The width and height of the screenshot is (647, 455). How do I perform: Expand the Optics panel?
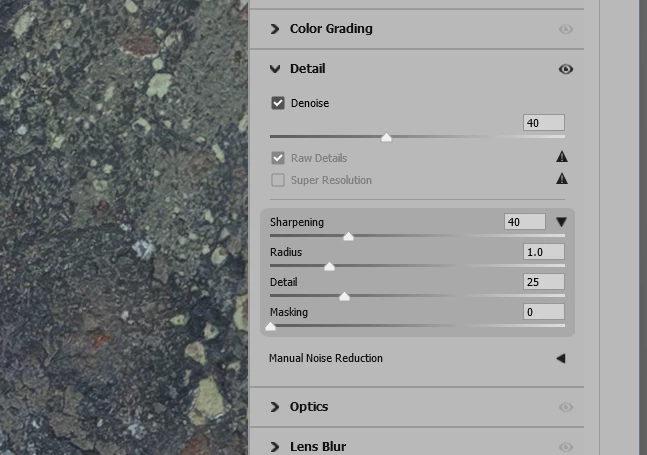click(x=275, y=407)
